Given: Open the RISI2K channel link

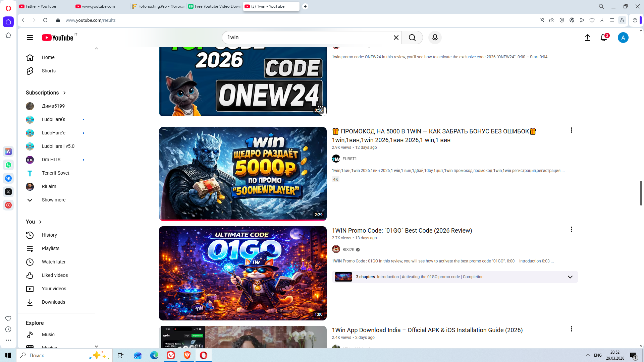Looking at the screenshot, I should pyautogui.click(x=348, y=250).
